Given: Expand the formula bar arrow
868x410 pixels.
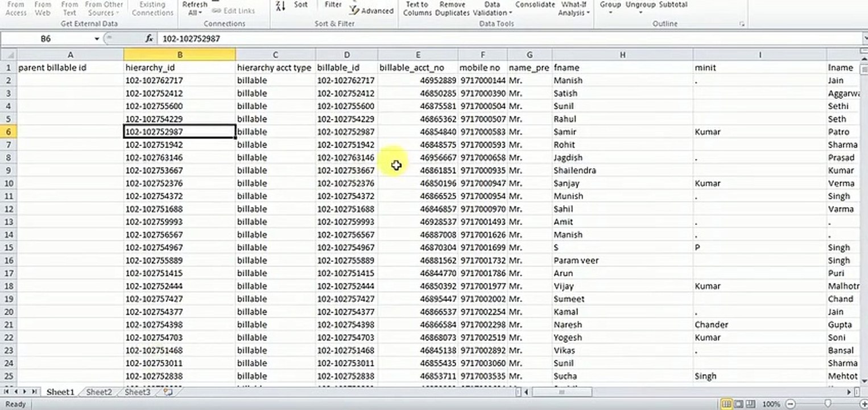Looking at the screenshot, I should click(864, 39).
